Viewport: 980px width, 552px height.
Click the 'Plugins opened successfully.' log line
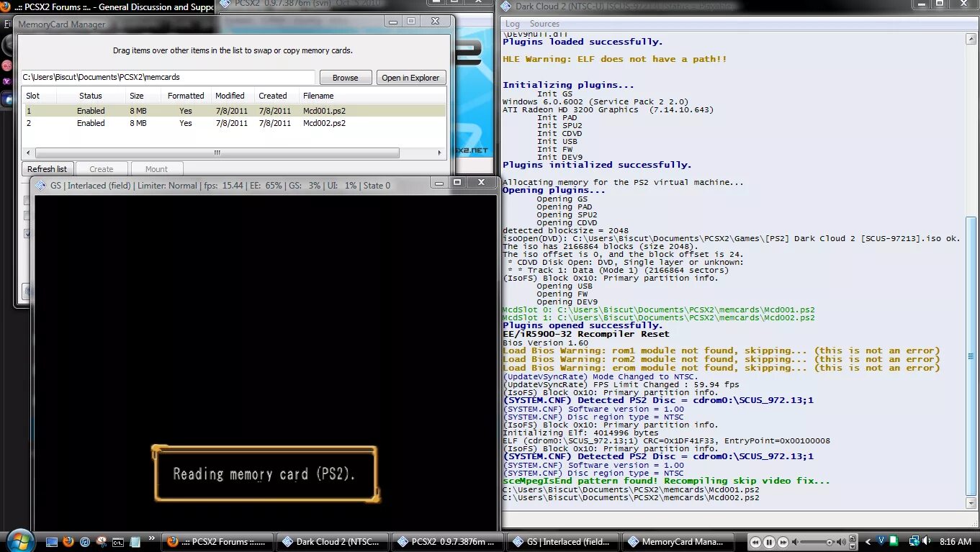583,325
